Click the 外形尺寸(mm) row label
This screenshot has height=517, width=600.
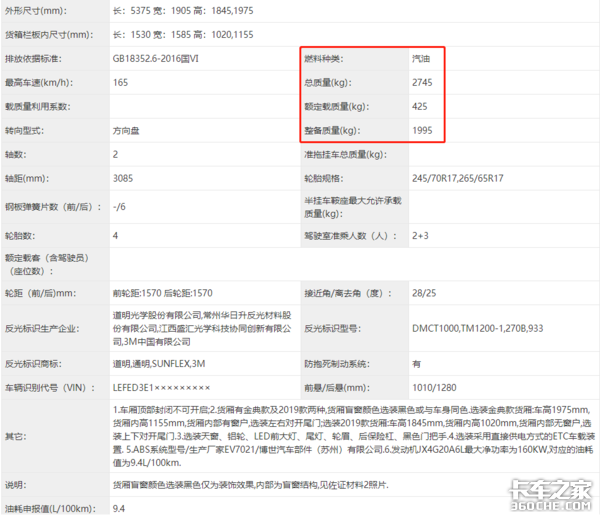point(34,13)
